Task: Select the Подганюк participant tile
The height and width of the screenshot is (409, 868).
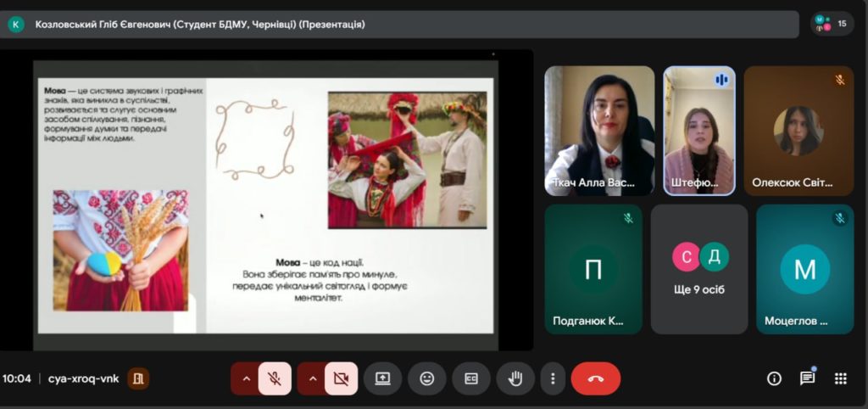Action: pos(593,269)
